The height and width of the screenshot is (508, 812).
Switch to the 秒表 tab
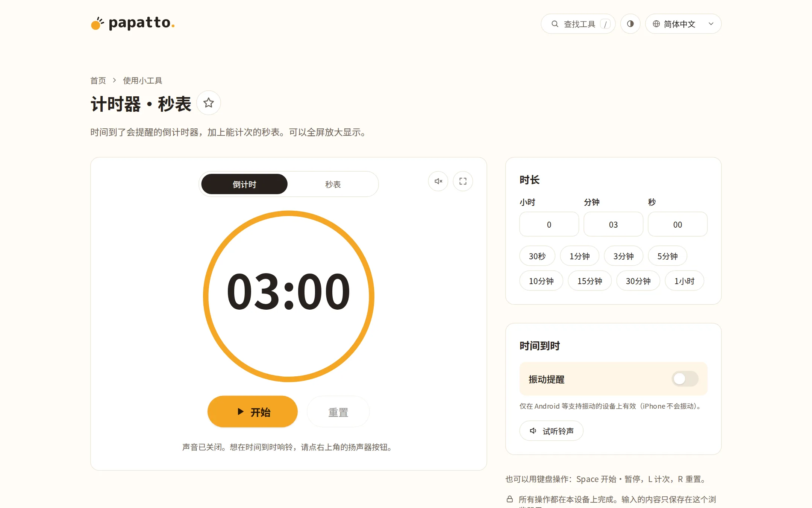333,184
